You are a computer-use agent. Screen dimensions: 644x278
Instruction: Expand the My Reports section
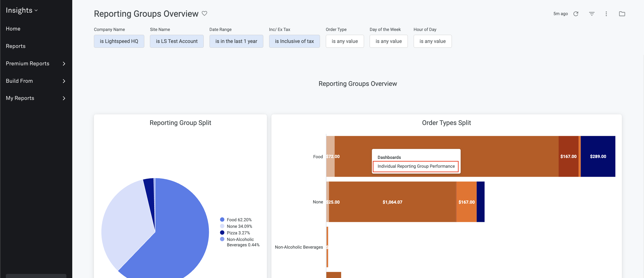pyautogui.click(x=64, y=98)
